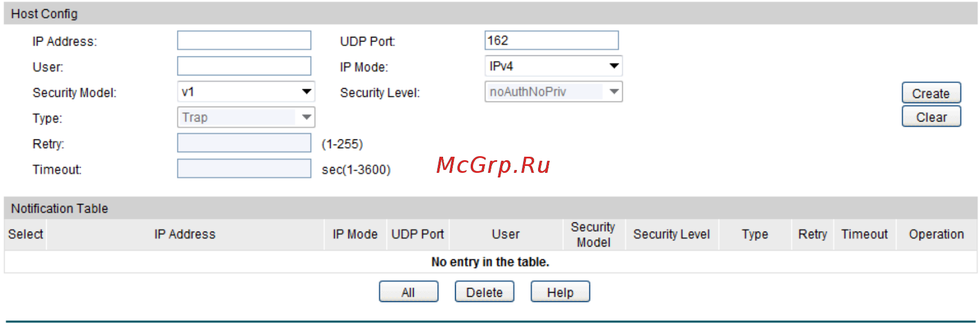Image resolution: width=980 pixels, height=329 pixels.
Task: Click the Timeout input field
Action: pos(244,169)
